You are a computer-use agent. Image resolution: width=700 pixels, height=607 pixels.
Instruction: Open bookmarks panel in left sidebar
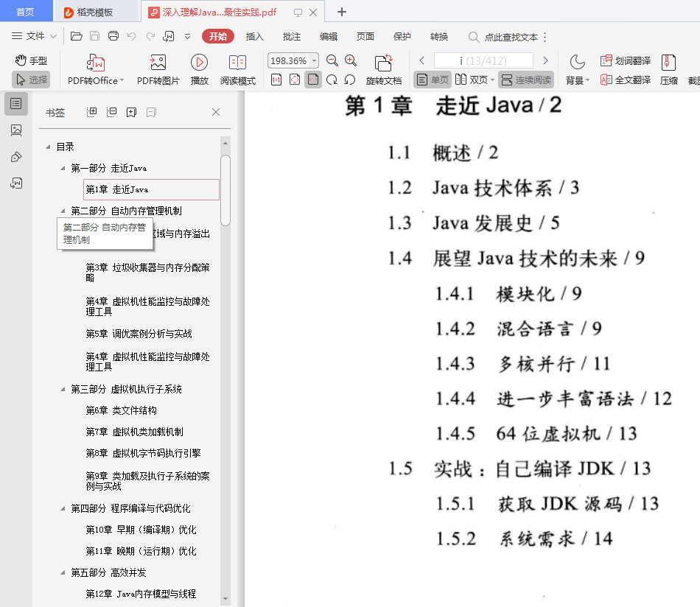[16, 104]
